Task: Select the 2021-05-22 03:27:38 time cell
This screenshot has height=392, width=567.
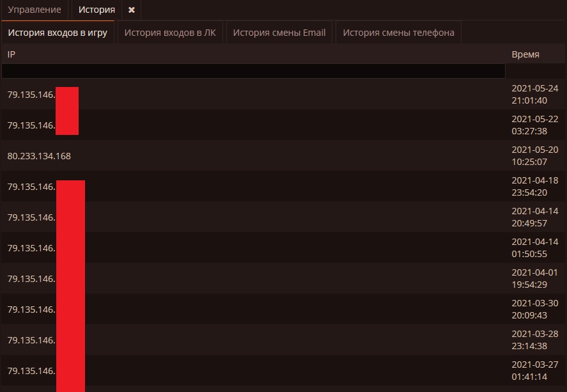Action: (535, 125)
